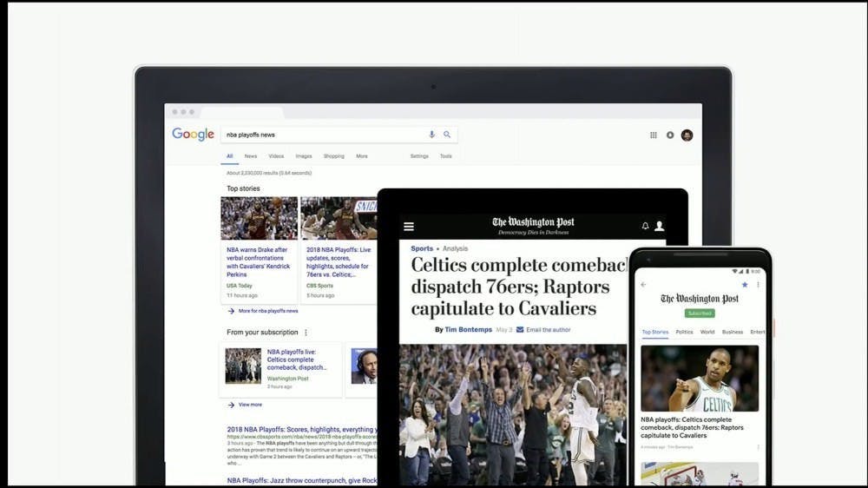Click the user profile icon on tablet

pos(660,226)
